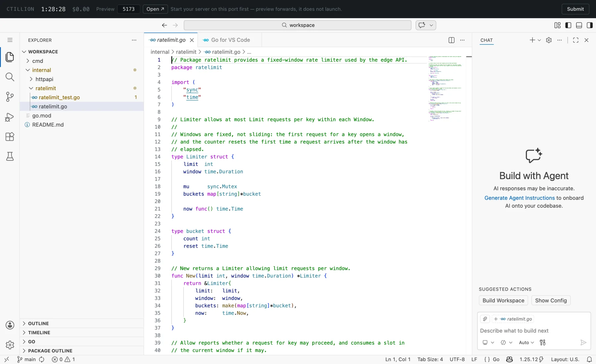Open new chat dropdown arrow
596x364 pixels.
pyautogui.click(x=539, y=40)
